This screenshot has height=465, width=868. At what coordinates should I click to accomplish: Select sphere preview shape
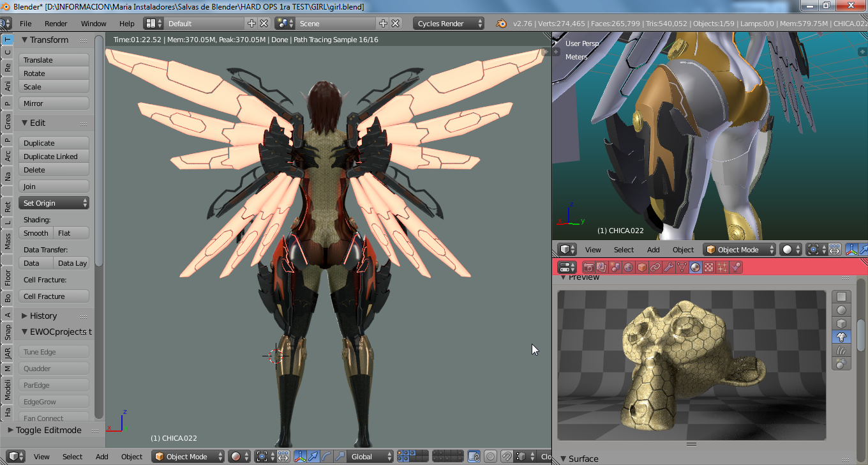842,310
